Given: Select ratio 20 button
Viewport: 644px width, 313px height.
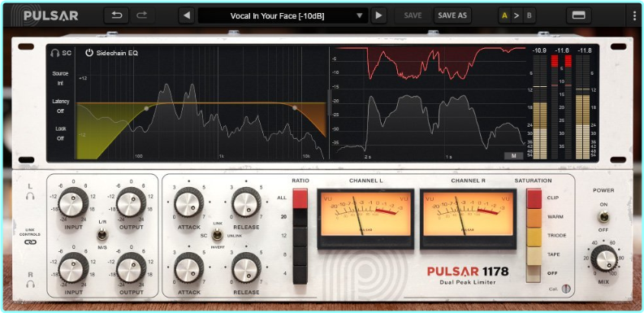Looking at the screenshot, I should (300, 217).
